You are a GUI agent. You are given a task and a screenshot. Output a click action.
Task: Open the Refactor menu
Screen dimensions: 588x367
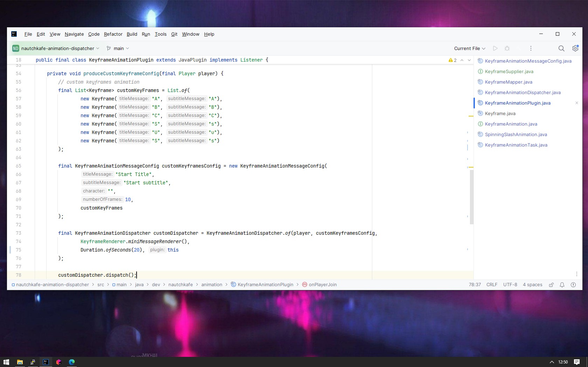tap(113, 34)
